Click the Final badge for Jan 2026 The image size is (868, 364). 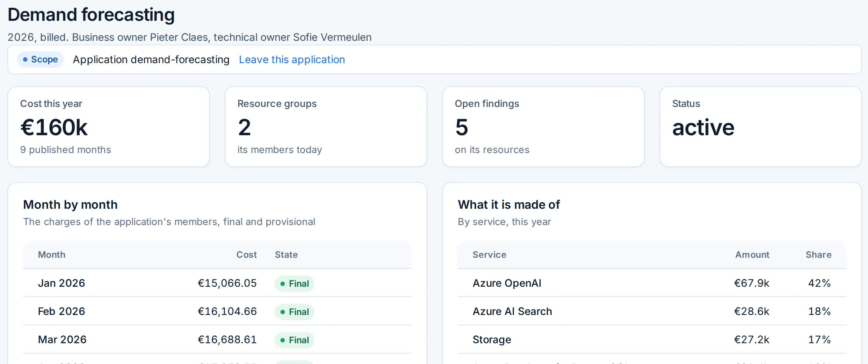295,284
